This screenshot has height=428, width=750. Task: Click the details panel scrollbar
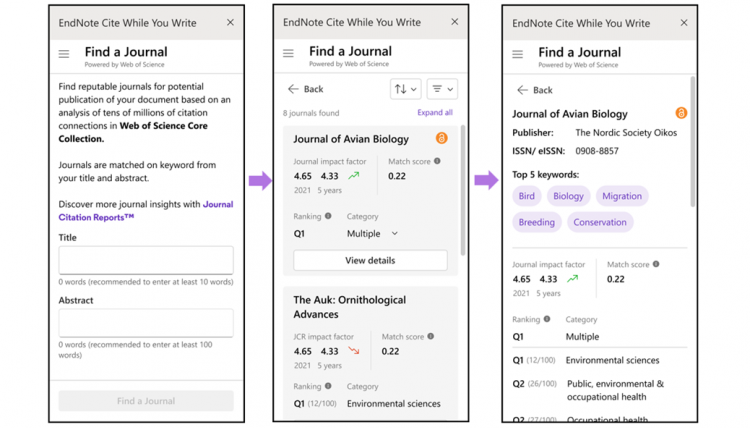692,141
